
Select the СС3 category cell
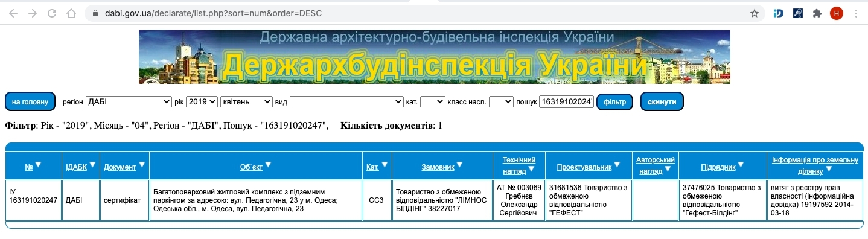pos(377,200)
